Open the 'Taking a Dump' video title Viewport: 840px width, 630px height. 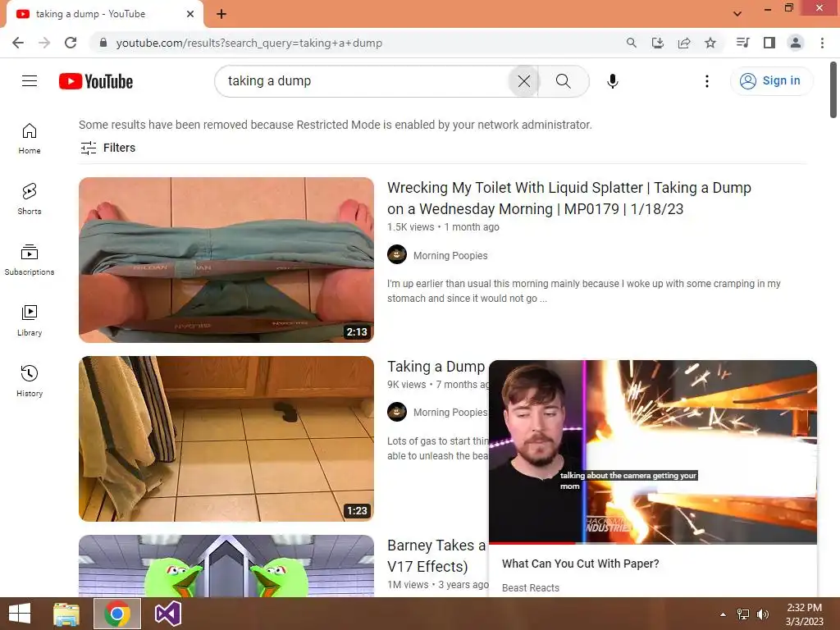(436, 367)
